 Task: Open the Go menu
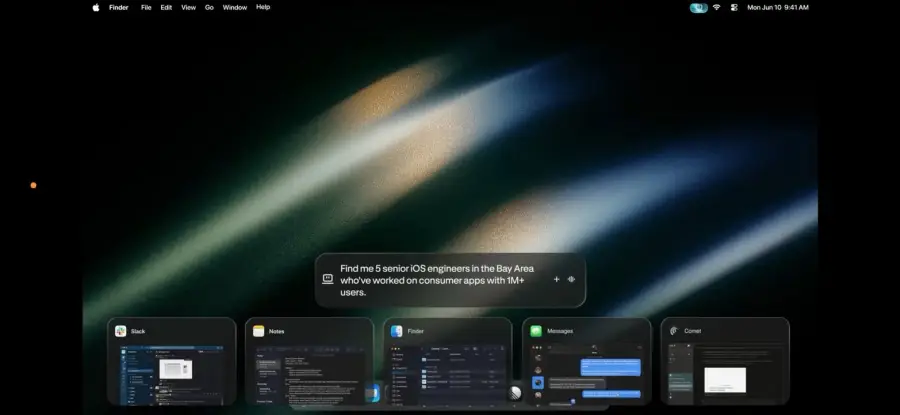(x=210, y=7)
